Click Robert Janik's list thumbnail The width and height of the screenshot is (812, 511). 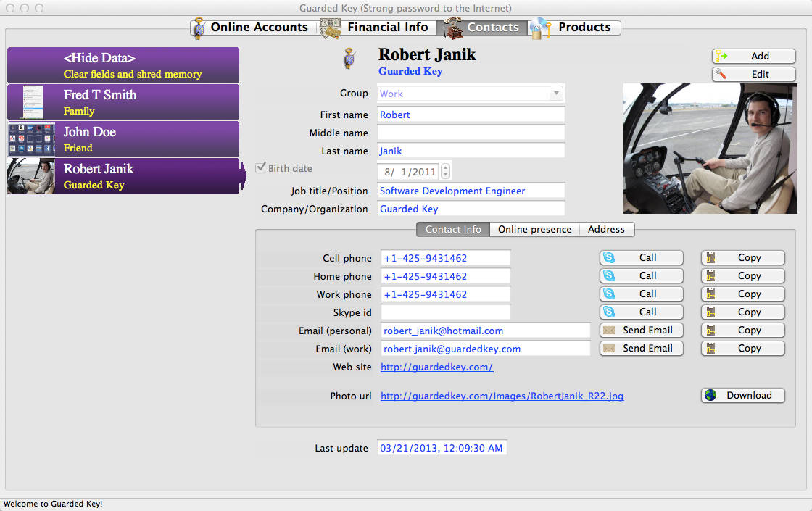[32, 176]
